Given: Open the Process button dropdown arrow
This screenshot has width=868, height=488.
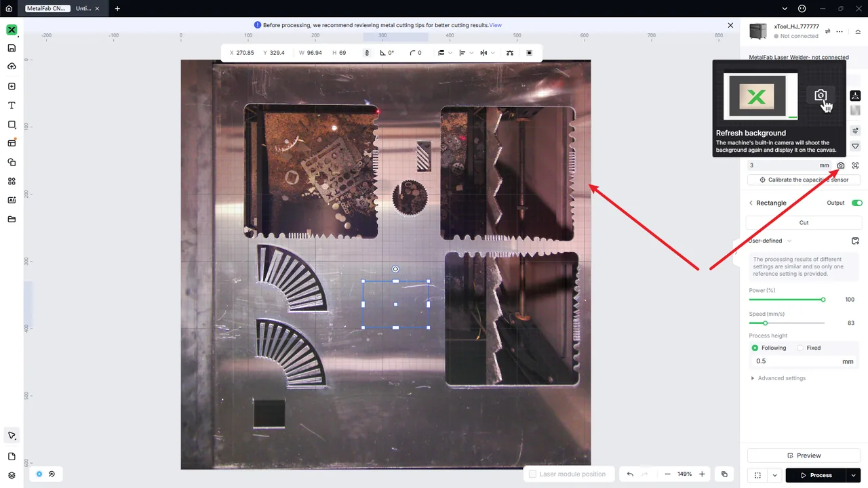Looking at the screenshot, I should [853, 475].
